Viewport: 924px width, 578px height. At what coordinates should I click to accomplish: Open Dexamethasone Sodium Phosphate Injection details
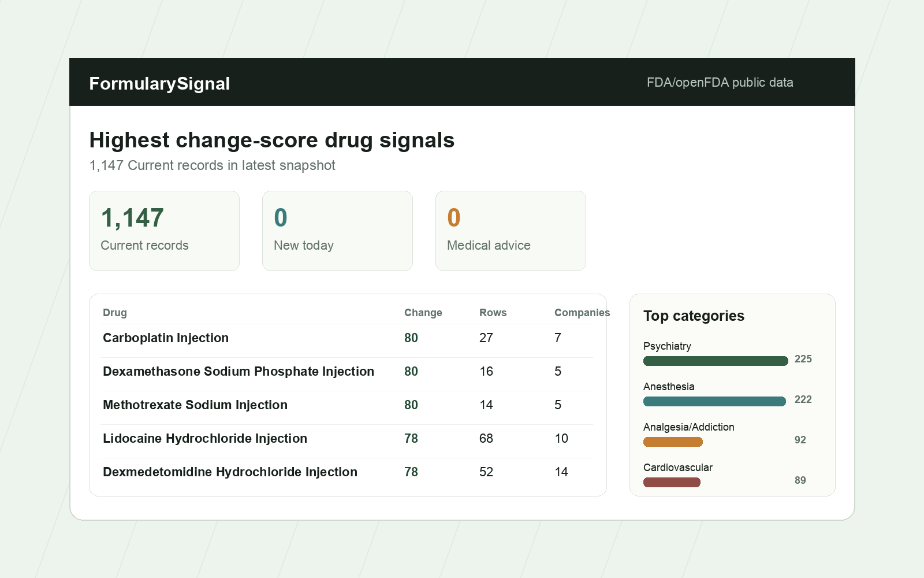[239, 372]
